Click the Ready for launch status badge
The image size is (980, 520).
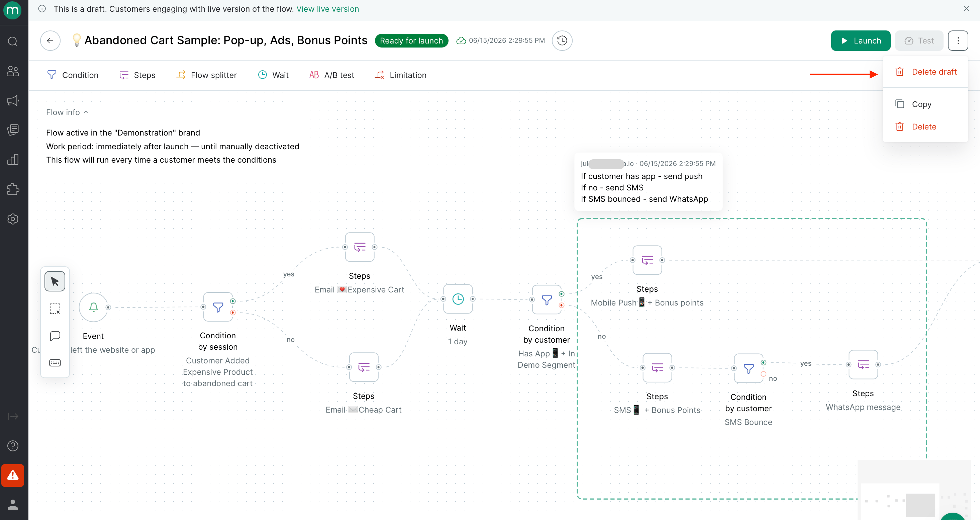tap(411, 40)
